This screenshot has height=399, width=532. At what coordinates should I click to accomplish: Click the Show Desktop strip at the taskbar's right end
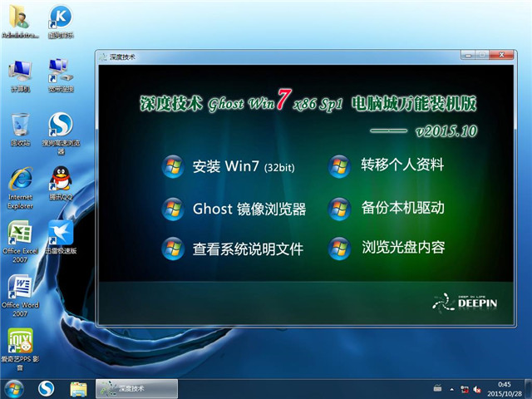529,389
